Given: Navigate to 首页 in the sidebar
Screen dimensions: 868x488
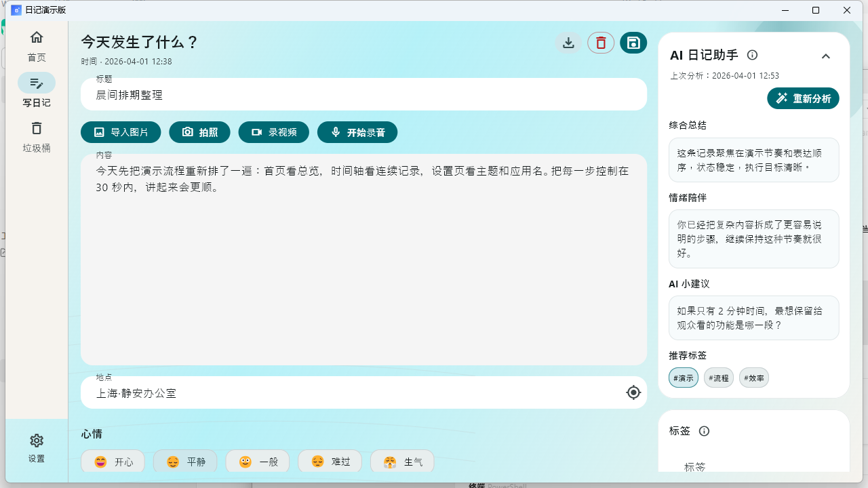Looking at the screenshot, I should point(37,45).
